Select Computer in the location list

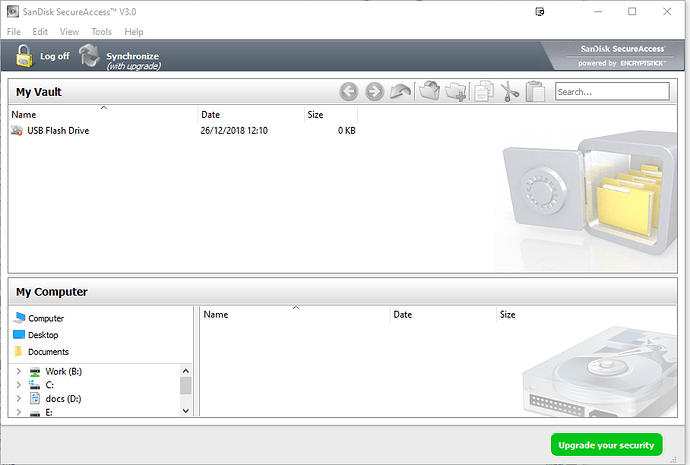(46, 318)
